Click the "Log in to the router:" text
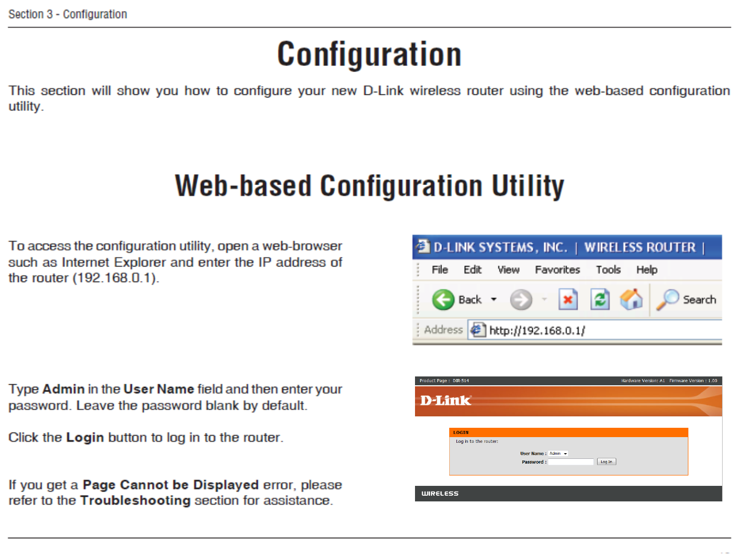The height and width of the screenshot is (560, 747). tap(477, 442)
